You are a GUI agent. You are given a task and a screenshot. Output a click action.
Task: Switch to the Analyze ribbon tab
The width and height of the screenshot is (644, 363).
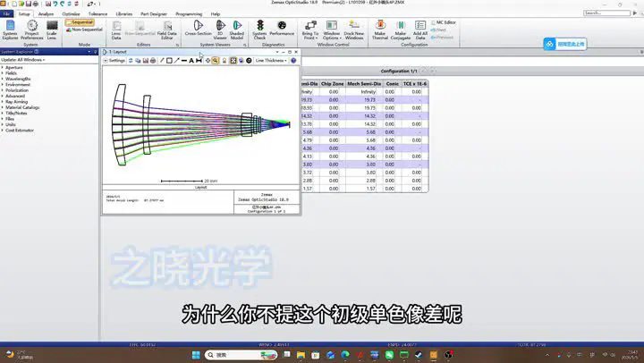[x=46, y=14]
